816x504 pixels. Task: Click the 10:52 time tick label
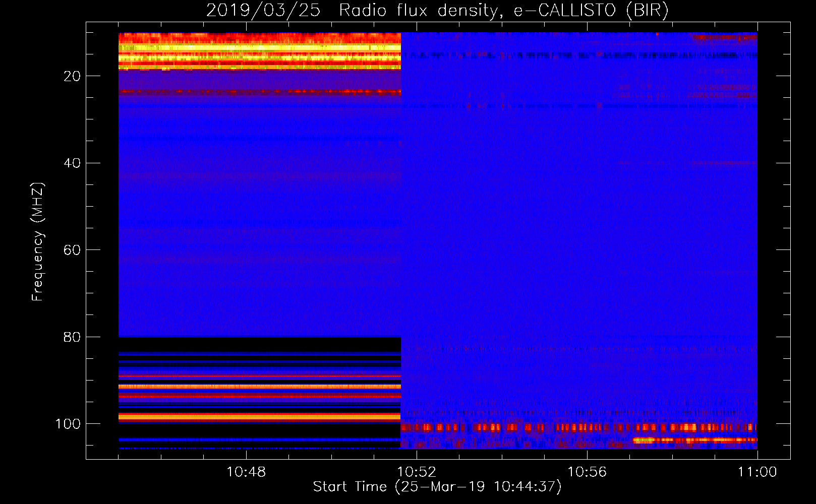click(417, 472)
